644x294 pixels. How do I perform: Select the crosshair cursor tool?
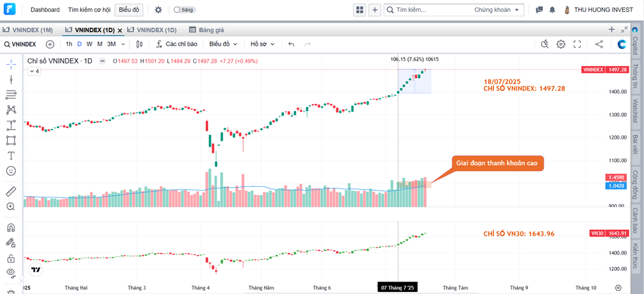pos(11,63)
